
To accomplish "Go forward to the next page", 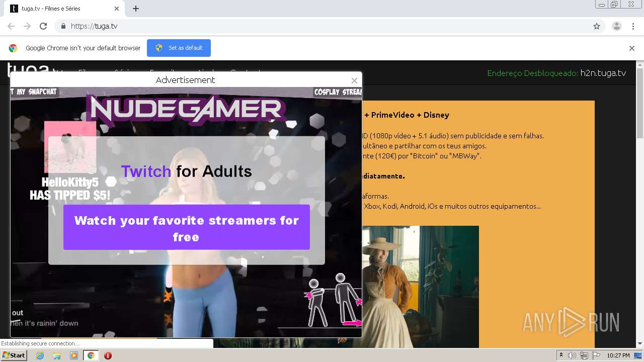I will pyautogui.click(x=27, y=26).
